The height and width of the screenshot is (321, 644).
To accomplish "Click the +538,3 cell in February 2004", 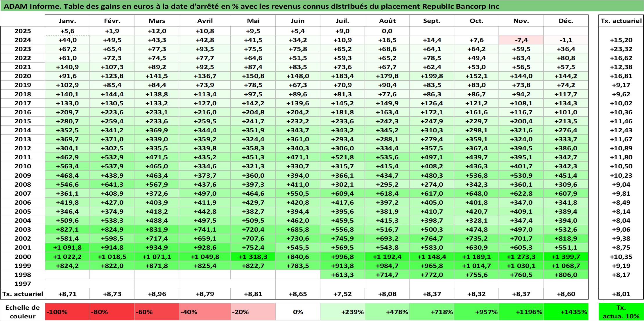I will pyautogui.click(x=112, y=221).
